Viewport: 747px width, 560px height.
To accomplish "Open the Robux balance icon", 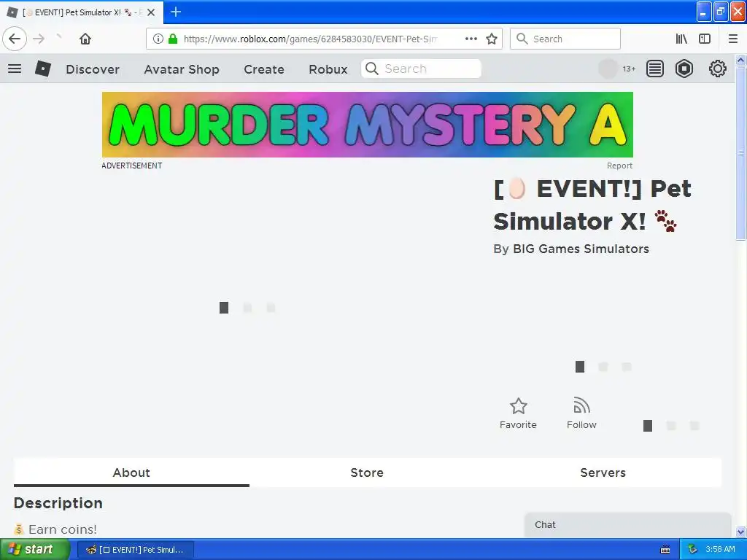I will pyautogui.click(x=684, y=69).
